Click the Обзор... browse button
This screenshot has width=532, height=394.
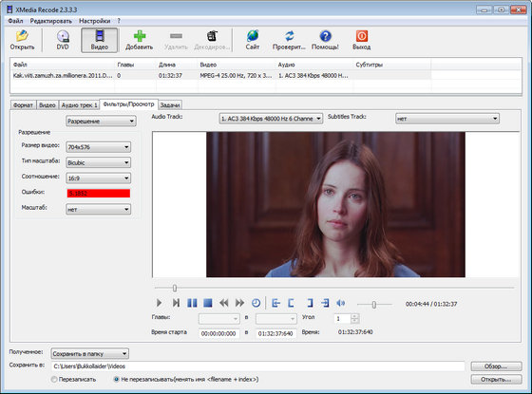[x=496, y=366]
